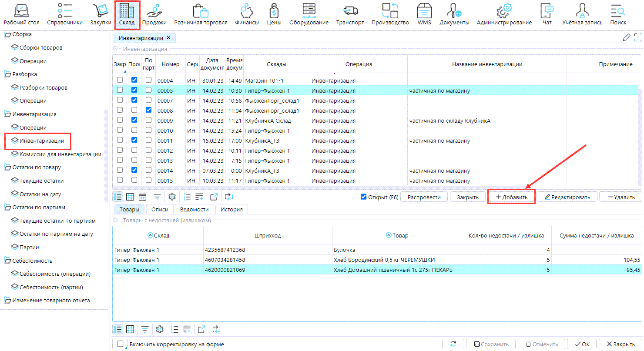Click the calendar view icon in the inventory list toolbar
Viewport: 644px width, 351px height.
click(x=142, y=197)
